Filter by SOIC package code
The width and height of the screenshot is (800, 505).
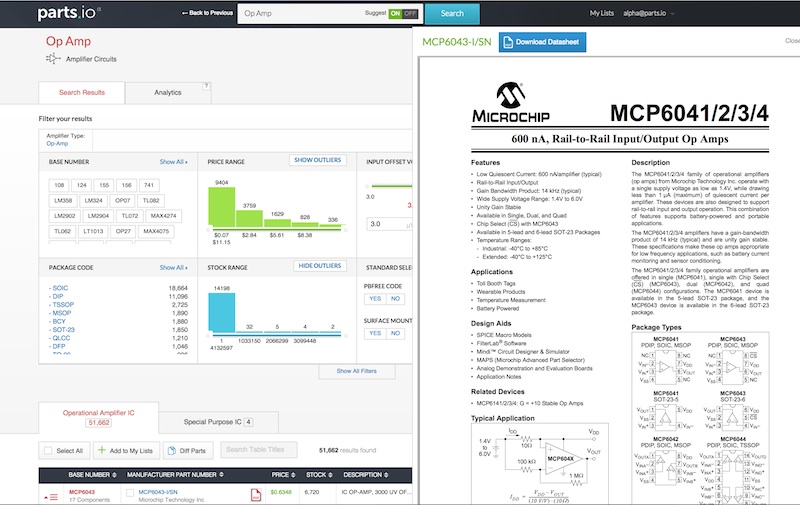click(60, 288)
